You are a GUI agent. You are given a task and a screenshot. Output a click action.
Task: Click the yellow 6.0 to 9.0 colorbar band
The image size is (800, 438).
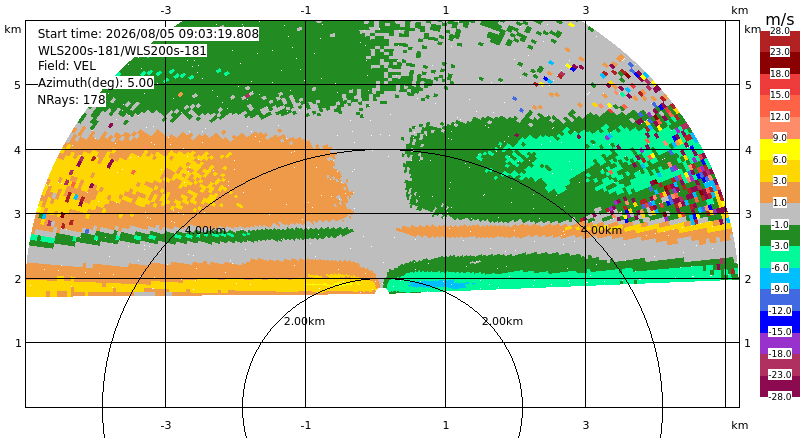click(x=780, y=149)
